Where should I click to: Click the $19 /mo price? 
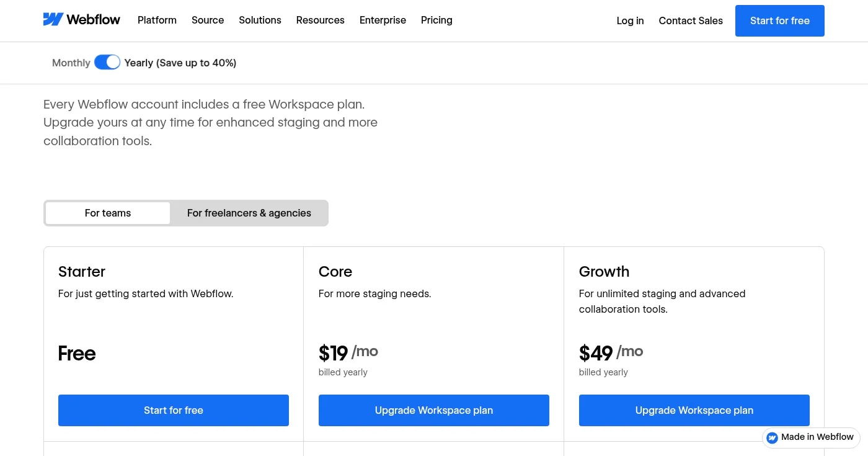(x=348, y=353)
